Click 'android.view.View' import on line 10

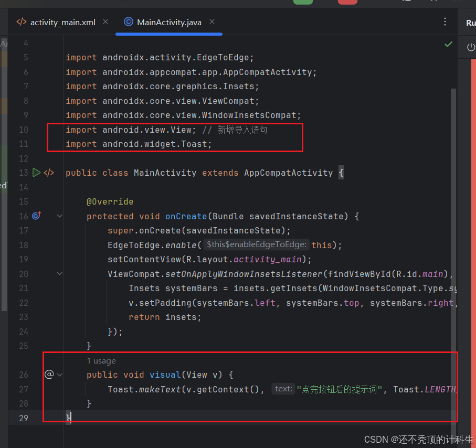(147, 130)
